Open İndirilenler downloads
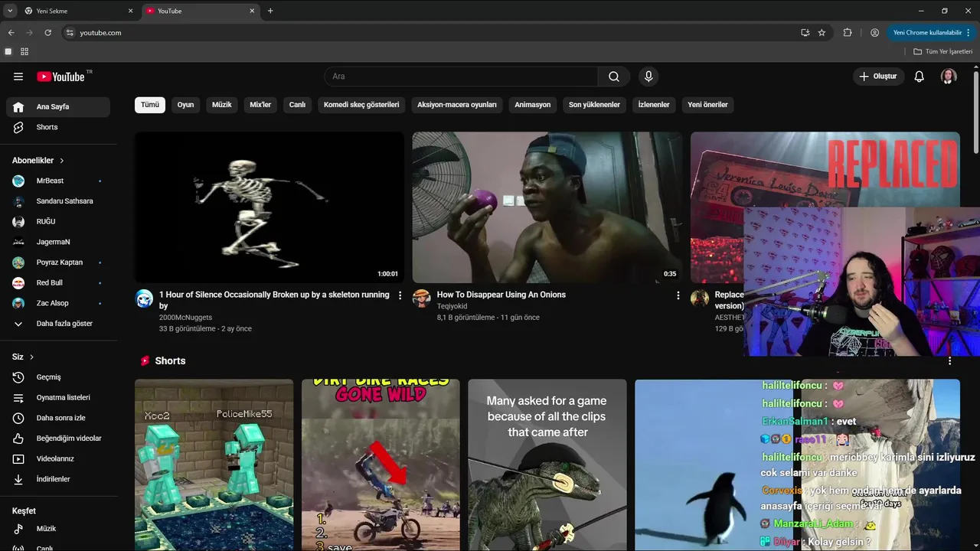The image size is (980, 551). click(58, 479)
